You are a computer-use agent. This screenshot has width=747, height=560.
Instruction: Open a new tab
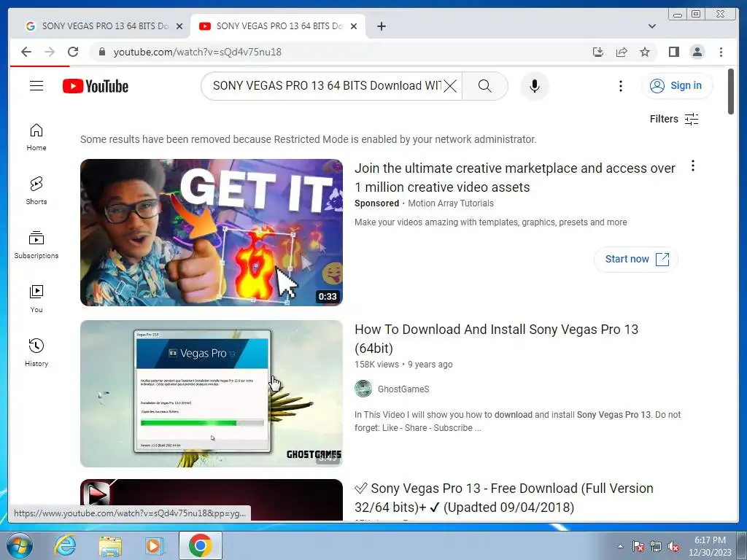pyautogui.click(x=381, y=26)
